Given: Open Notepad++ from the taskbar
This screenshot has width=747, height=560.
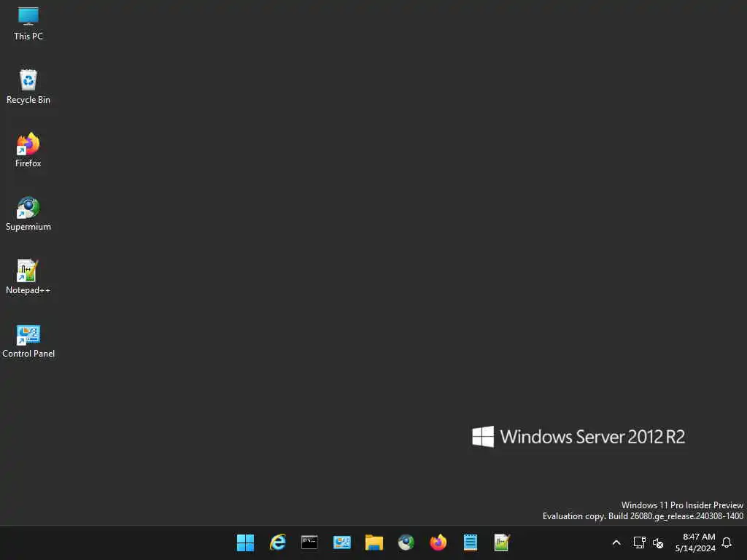Looking at the screenshot, I should click(x=502, y=542).
